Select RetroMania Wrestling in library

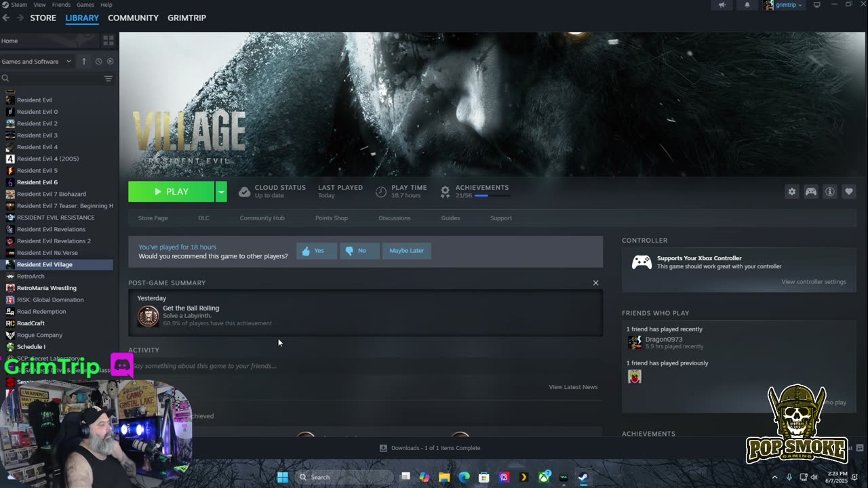pyautogui.click(x=46, y=288)
